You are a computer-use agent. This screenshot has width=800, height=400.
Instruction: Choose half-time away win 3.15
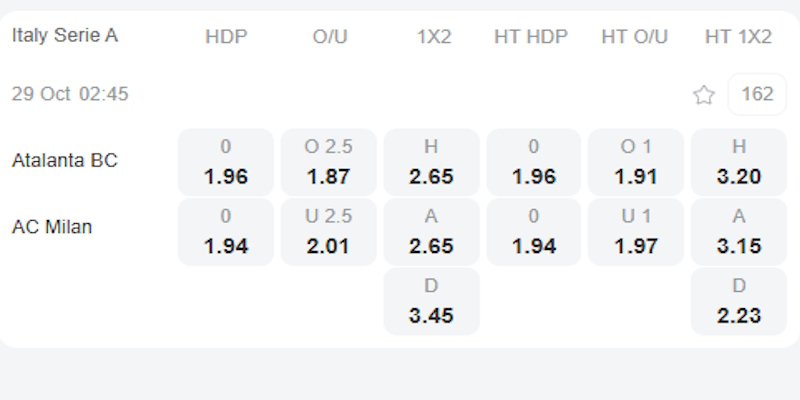click(x=739, y=232)
